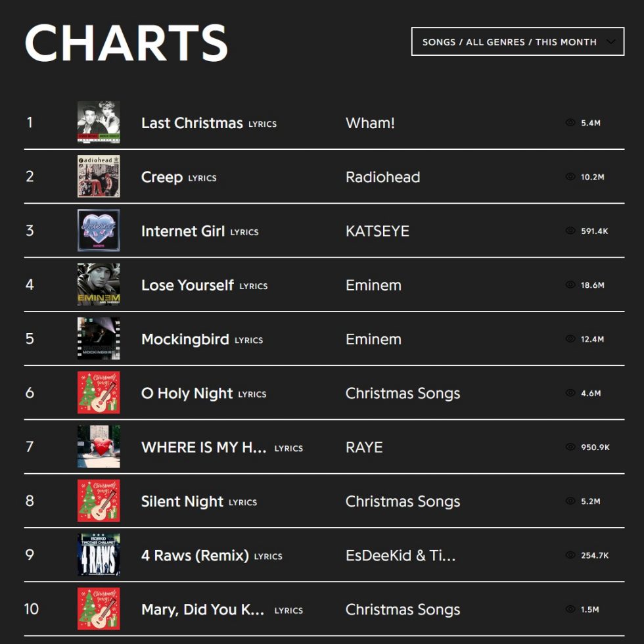Click the view count icon for Mockingbird

[x=569, y=339]
